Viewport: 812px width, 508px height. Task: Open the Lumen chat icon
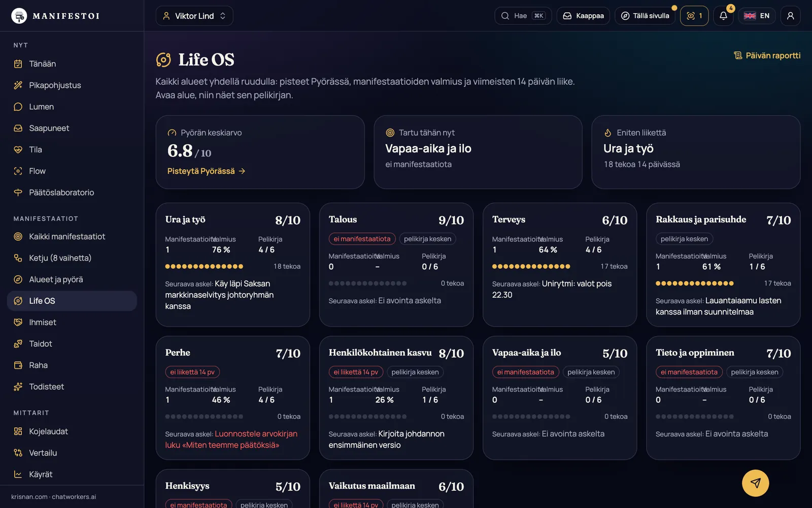click(x=18, y=107)
